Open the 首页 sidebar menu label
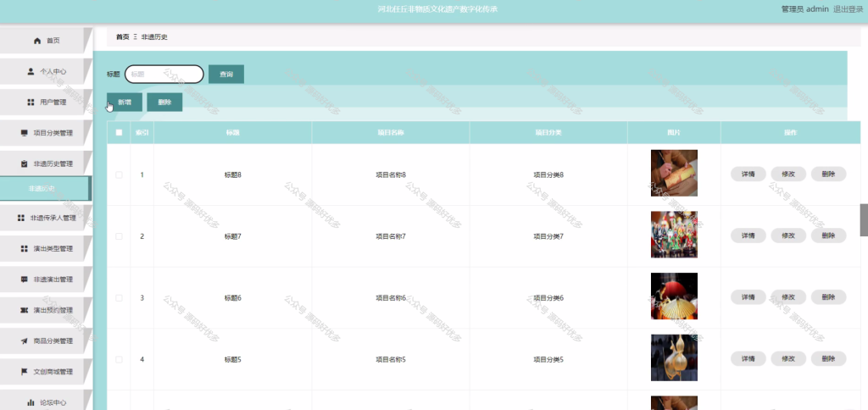 pos(53,41)
